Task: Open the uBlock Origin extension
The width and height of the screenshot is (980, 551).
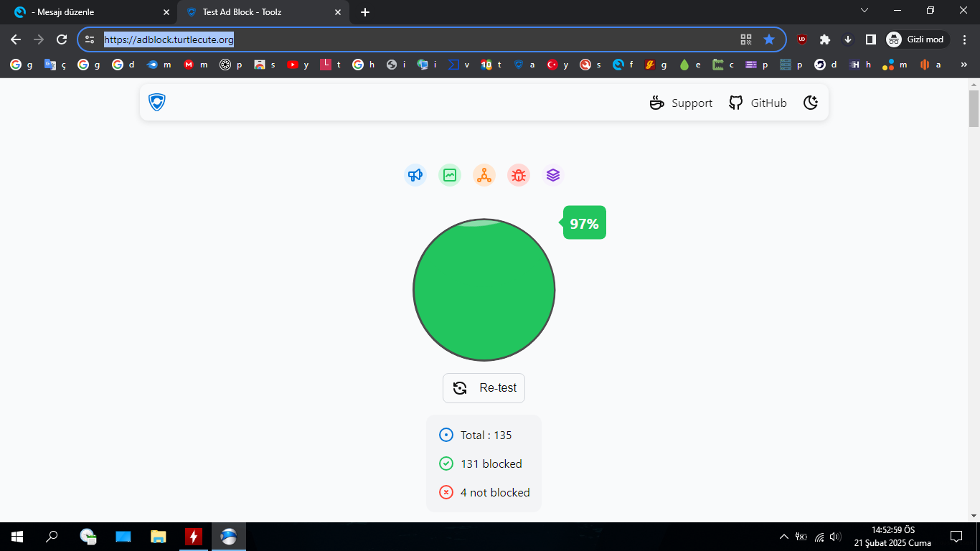Action: 802,39
